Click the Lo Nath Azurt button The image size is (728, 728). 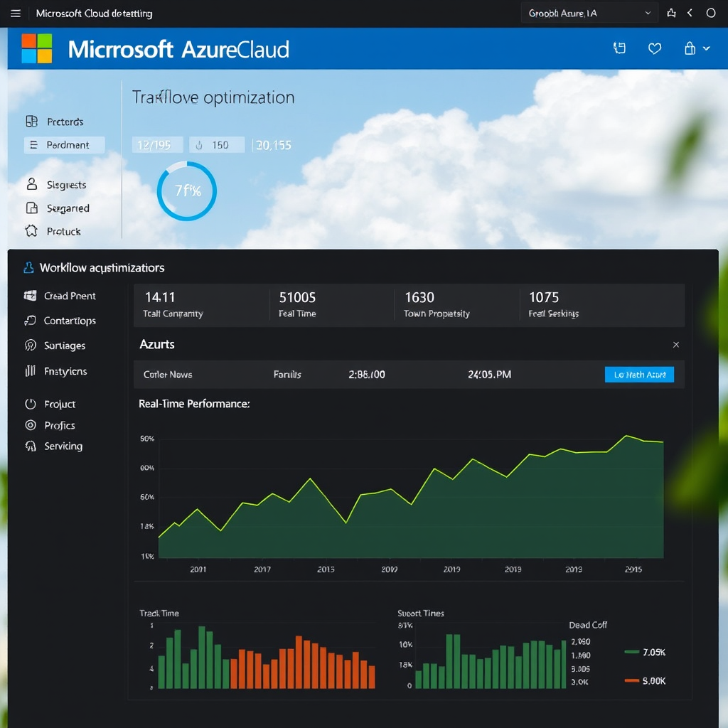[x=639, y=374]
